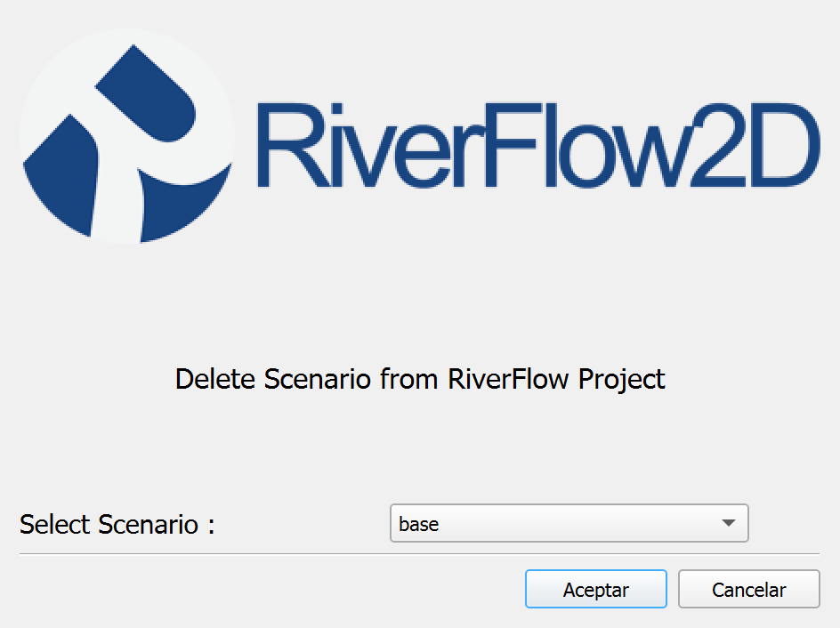840x628 pixels.
Task: Click the left blue segment of the logo
Action: click(61, 174)
